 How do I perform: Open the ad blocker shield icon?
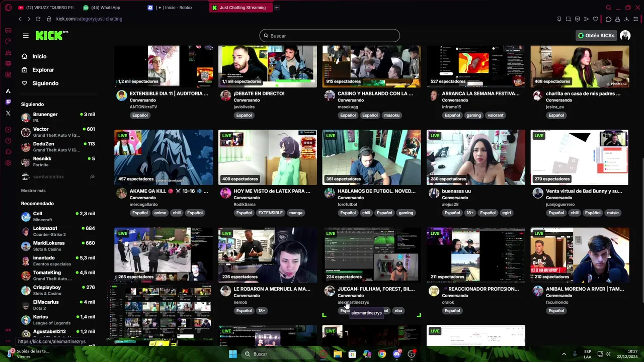click(x=577, y=19)
